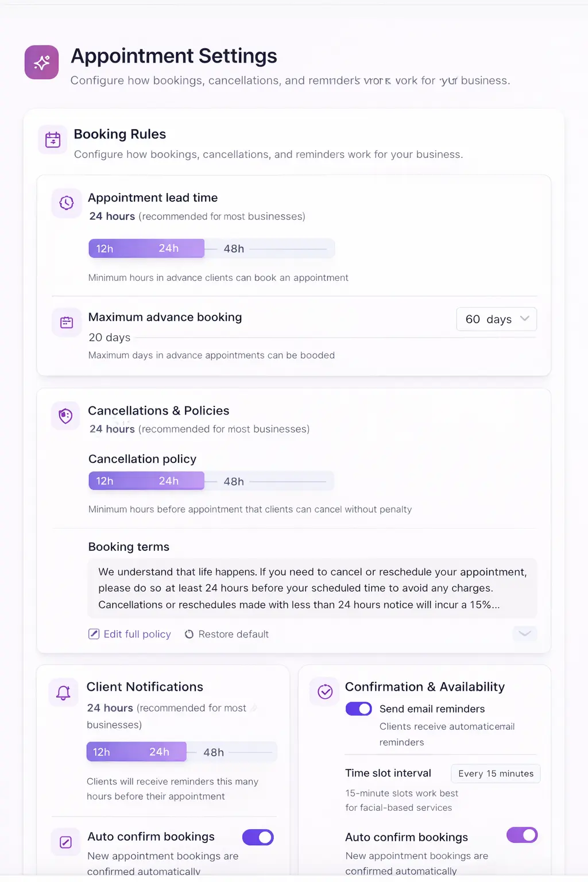Click inside the Booking terms text box
The width and height of the screenshot is (588, 882).
312,588
